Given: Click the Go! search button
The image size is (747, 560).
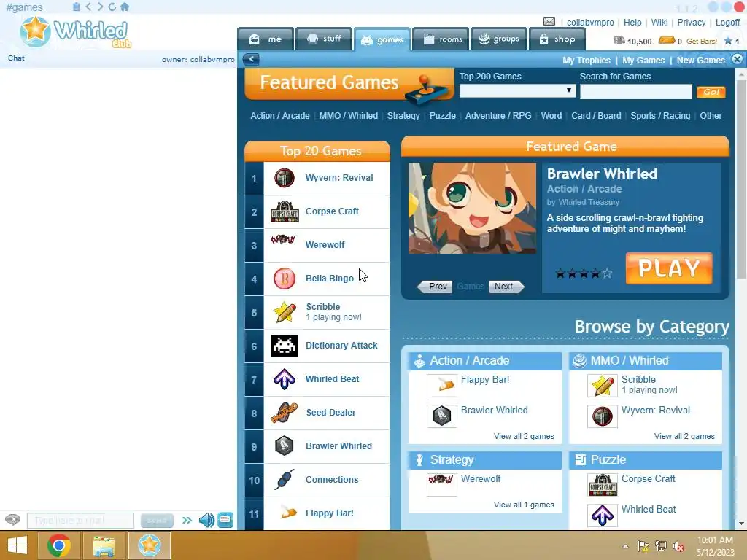Looking at the screenshot, I should [x=711, y=92].
